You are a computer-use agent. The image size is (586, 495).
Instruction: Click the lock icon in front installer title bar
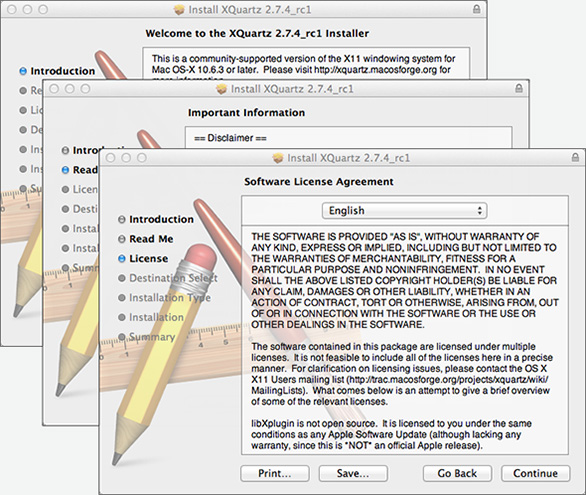click(576, 157)
